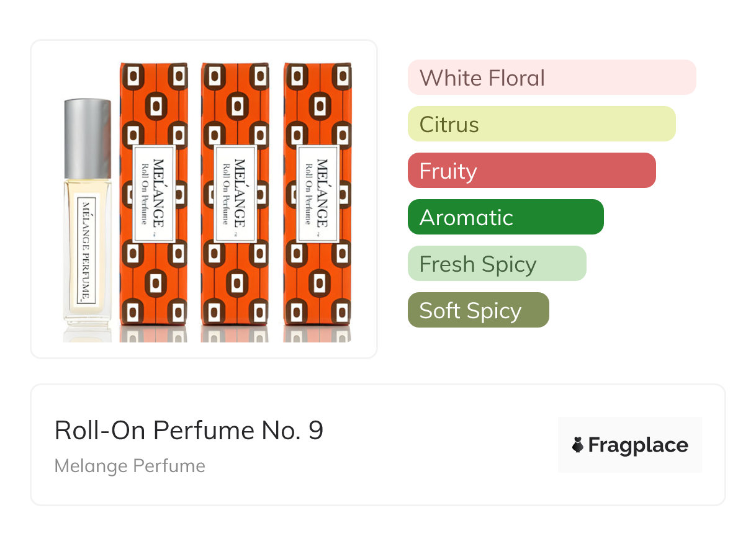Screen dimensions: 756x536
Task: Select the White Floral accord bar
Action: 551,78
